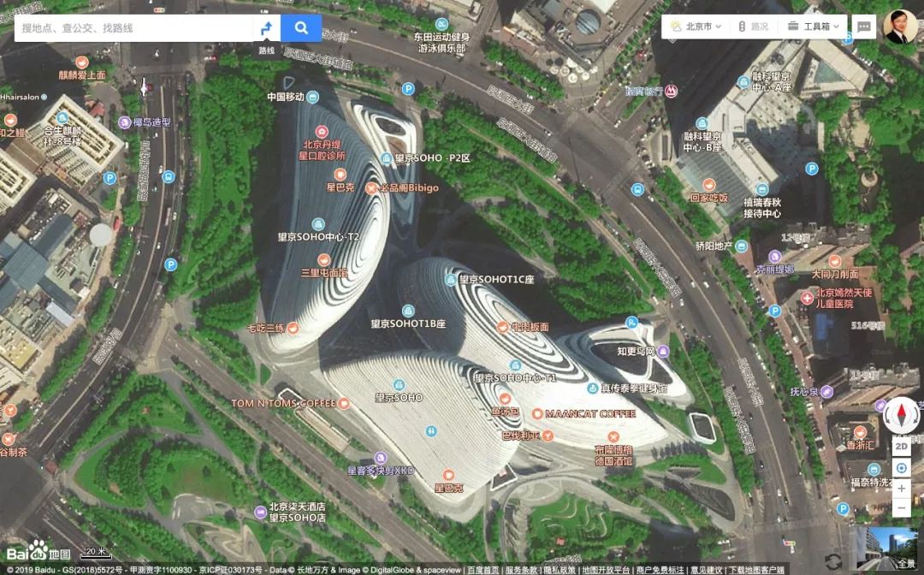
Task: Select the 合生麒麟社-8号楼 marker
Action: [62, 118]
